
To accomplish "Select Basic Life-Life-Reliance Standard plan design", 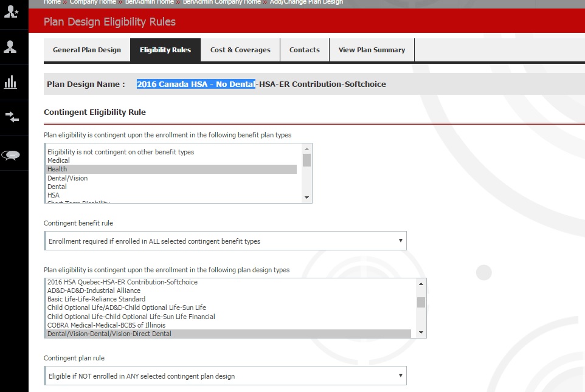I will pyautogui.click(x=229, y=299).
